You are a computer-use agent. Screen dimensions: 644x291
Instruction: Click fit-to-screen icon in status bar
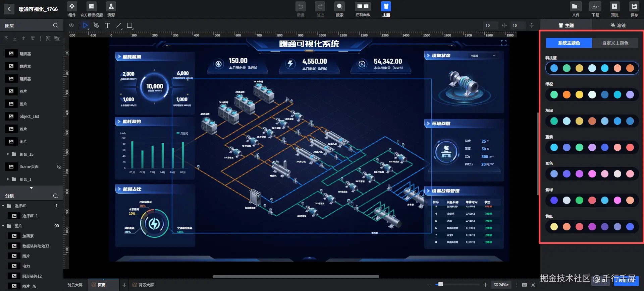click(533, 285)
